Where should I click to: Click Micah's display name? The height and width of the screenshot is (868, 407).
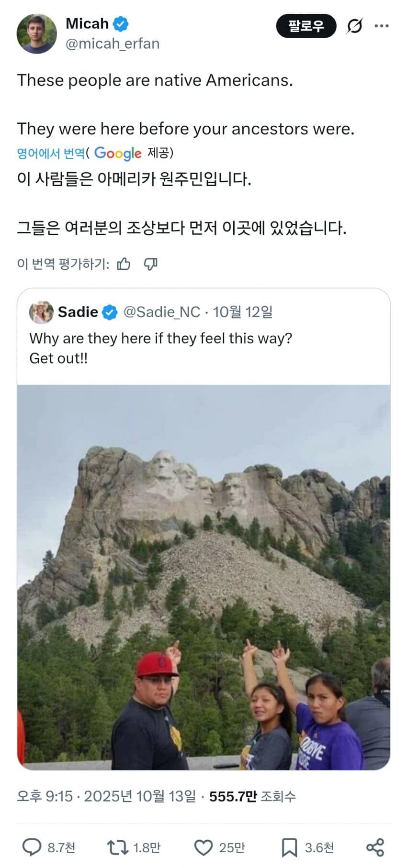(x=87, y=23)
